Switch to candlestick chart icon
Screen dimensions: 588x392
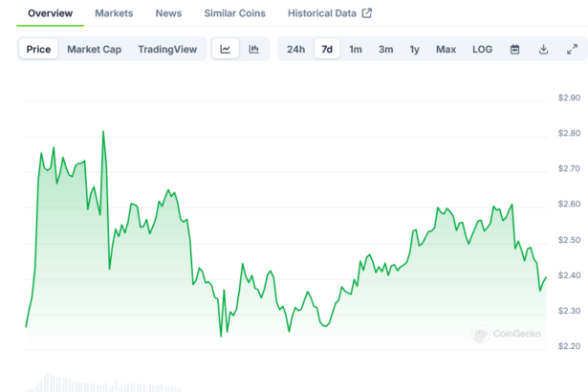[254, 50]
